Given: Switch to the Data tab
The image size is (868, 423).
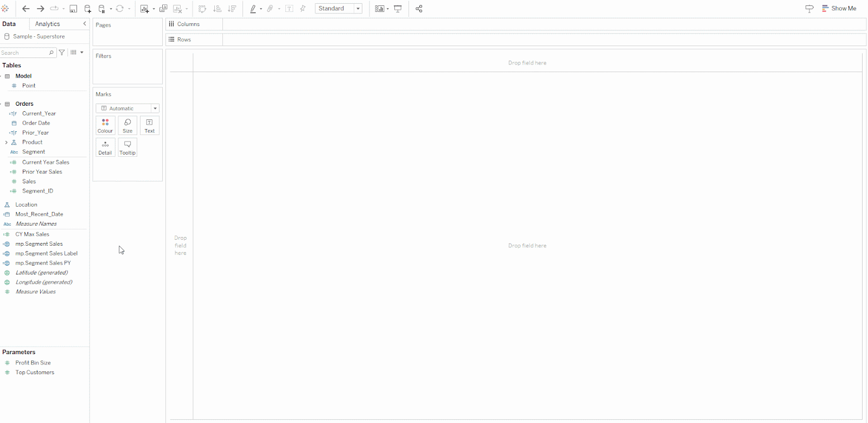Looking at the screenshot, I should [x=9, y=24].
